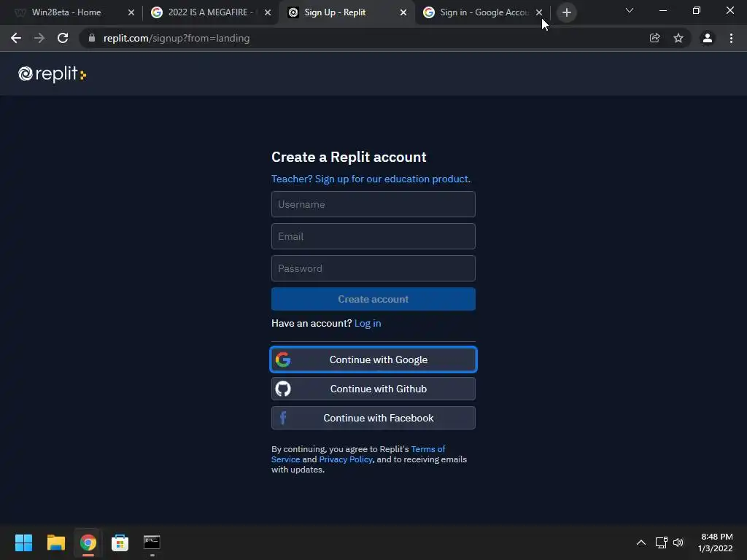Share this page via share icon

[x=654, y=38]
